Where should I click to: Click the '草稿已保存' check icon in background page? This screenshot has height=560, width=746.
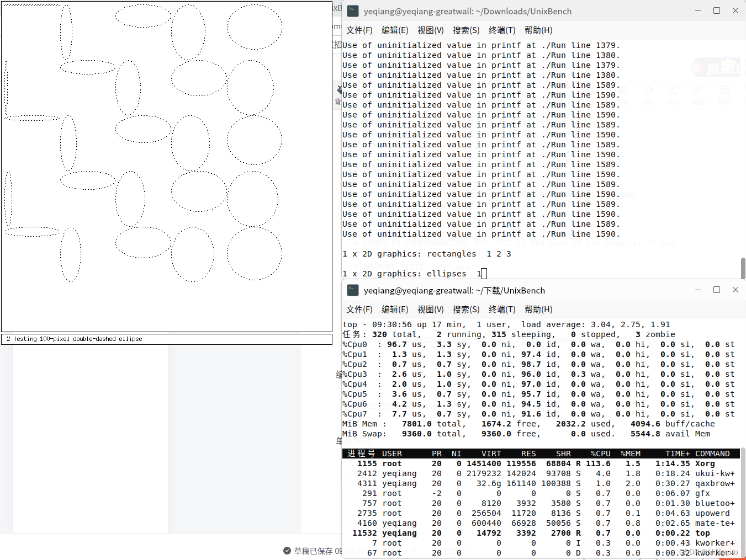[287, 551]
